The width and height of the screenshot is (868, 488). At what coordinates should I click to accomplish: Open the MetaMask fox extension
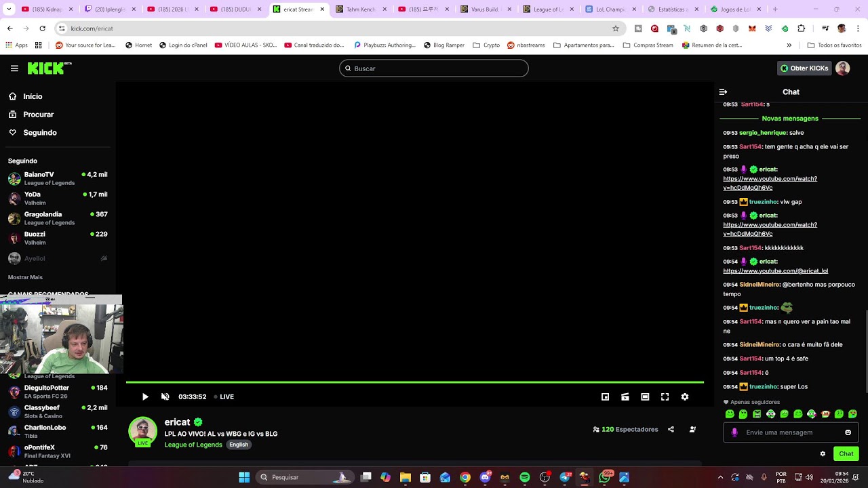click(x=752, y=28)
